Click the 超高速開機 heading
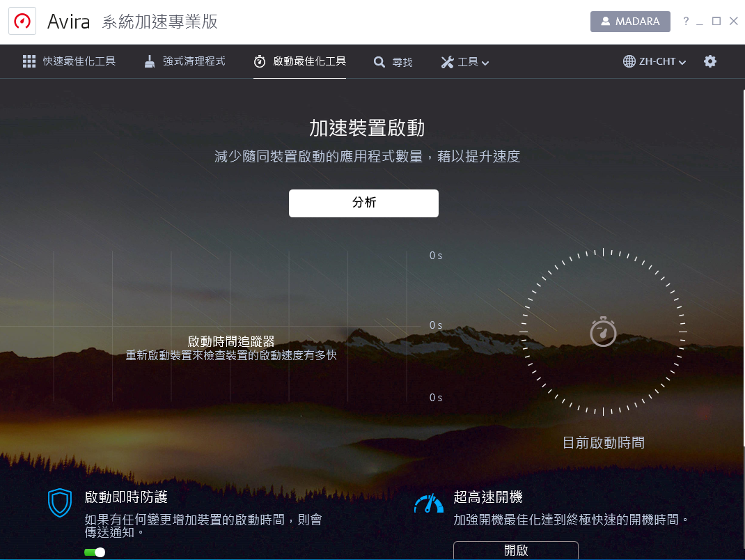The image size is (745, 560). click(x=488, y=497)
